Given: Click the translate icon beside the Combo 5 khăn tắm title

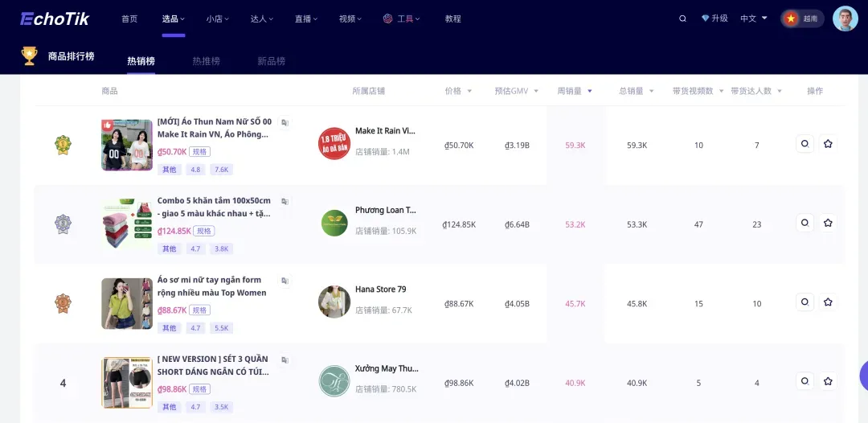Looking at the screenshot, I should pyautogui.click(x=285, y=202).
